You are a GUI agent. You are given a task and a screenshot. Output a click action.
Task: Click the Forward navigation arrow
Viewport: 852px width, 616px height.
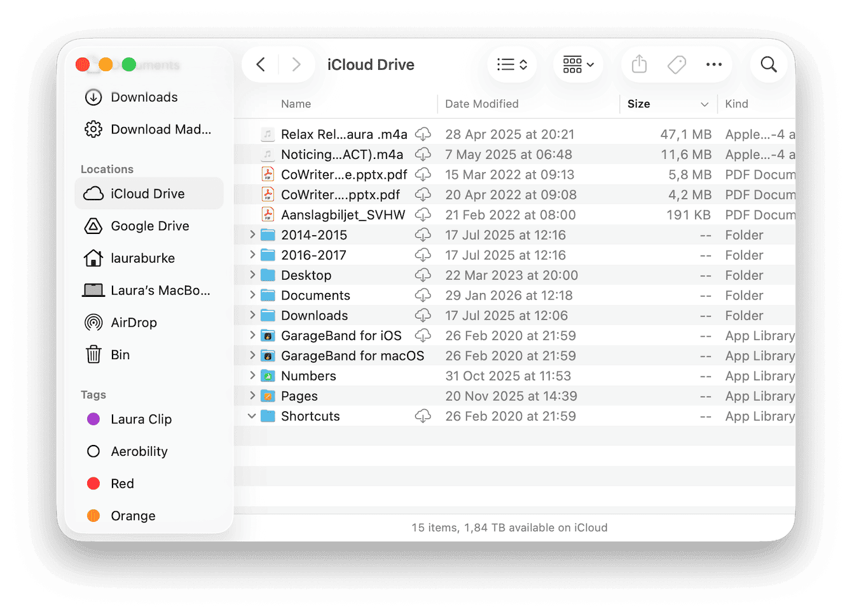pos(296,64)
